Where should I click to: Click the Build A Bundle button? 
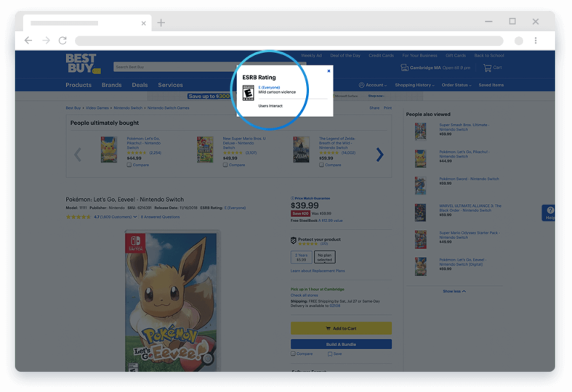[341, 344]
